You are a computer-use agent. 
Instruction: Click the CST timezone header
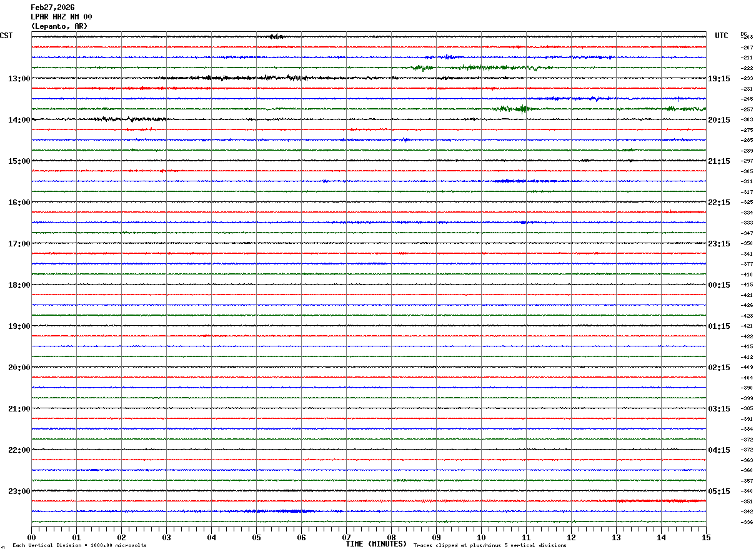pos(6,36)
